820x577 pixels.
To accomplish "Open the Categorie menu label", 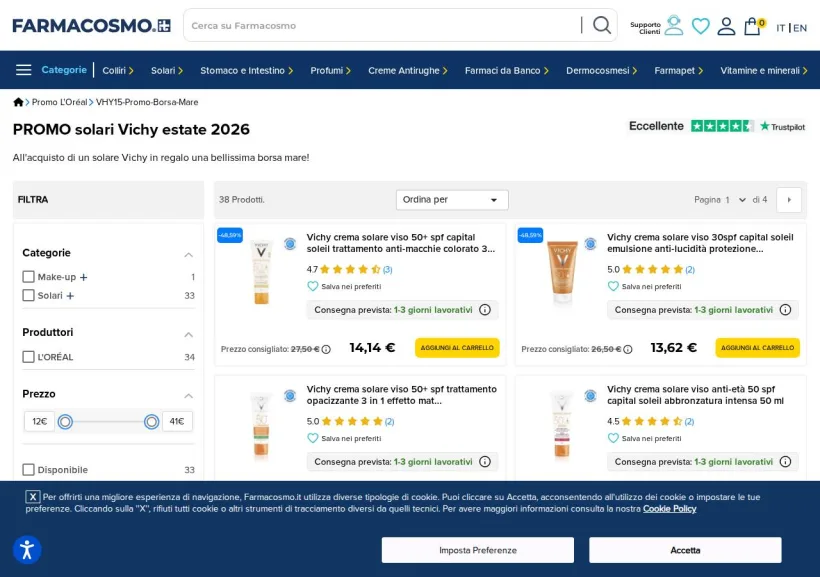I will [64, 70].
